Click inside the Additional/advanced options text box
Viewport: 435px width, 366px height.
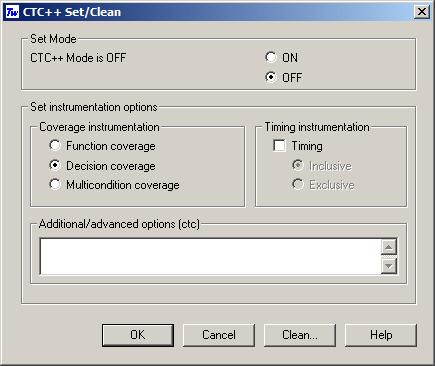click(x=210, y=256)
